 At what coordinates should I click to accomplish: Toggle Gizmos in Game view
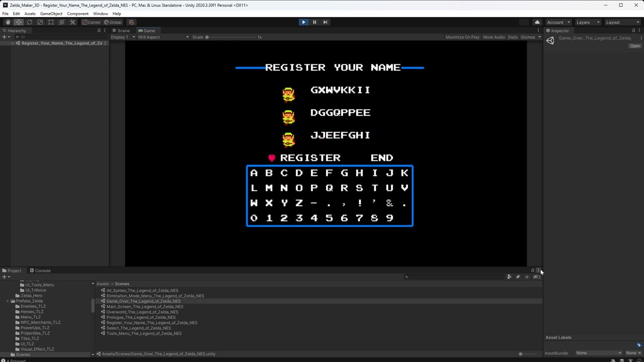click(x=528, y=37)
